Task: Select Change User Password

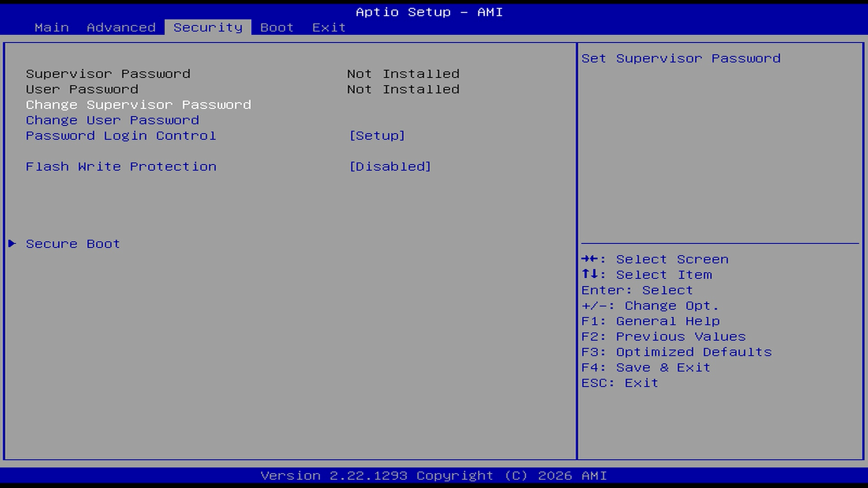Action: (113, 120)
